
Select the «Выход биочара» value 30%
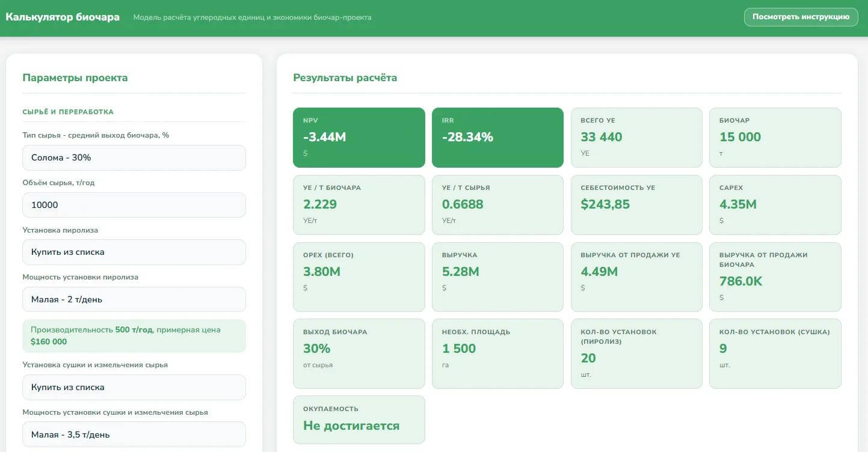click(317, 349)
